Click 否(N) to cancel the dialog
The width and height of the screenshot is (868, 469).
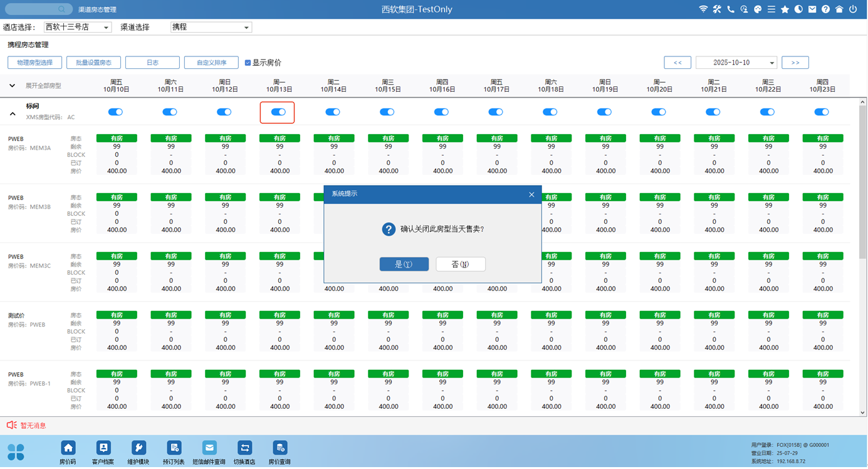pos(461,265)
